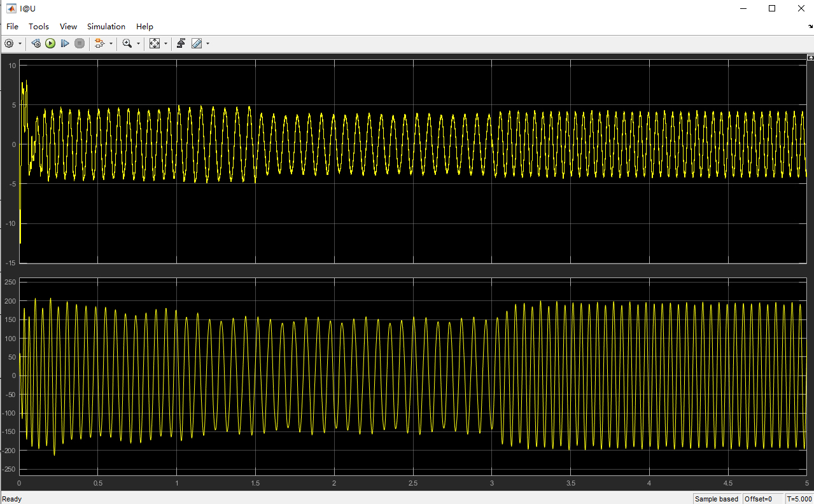Expand the Highlight Block dropdown arrow

click(111, 43)
